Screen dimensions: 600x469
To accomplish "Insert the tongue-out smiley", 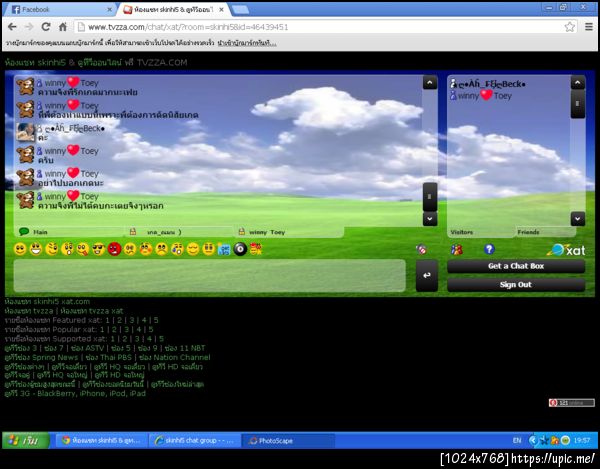I will 83,249.
